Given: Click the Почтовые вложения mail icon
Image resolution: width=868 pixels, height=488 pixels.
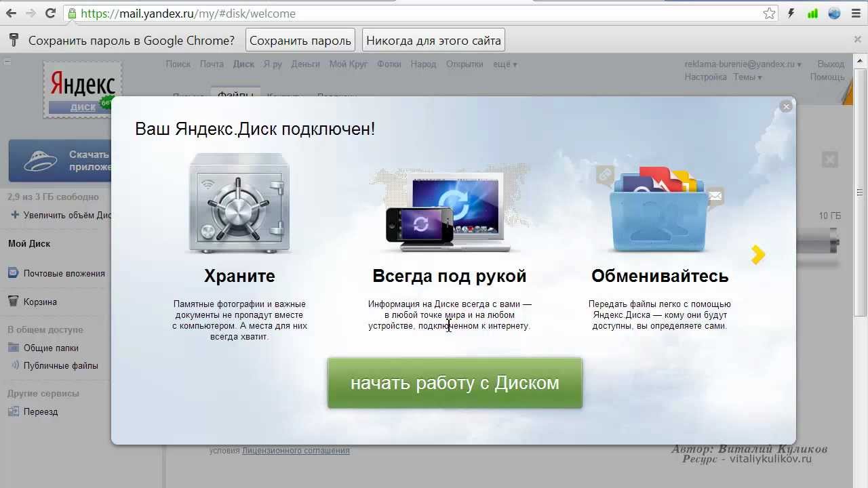Looking at the screenshot, I should [13, 273].
